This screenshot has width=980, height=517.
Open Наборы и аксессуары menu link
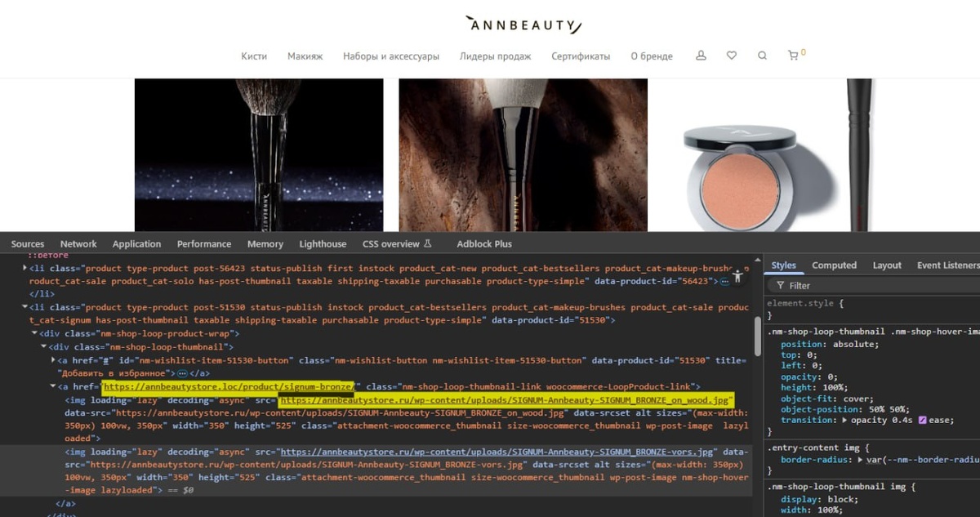(x=391, y=56)
